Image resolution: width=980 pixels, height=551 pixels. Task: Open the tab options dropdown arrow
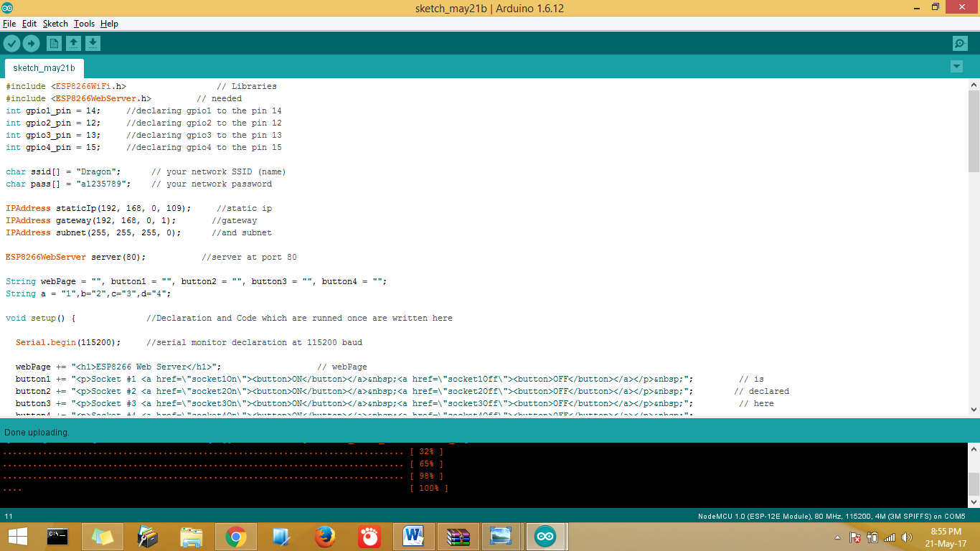956,67
